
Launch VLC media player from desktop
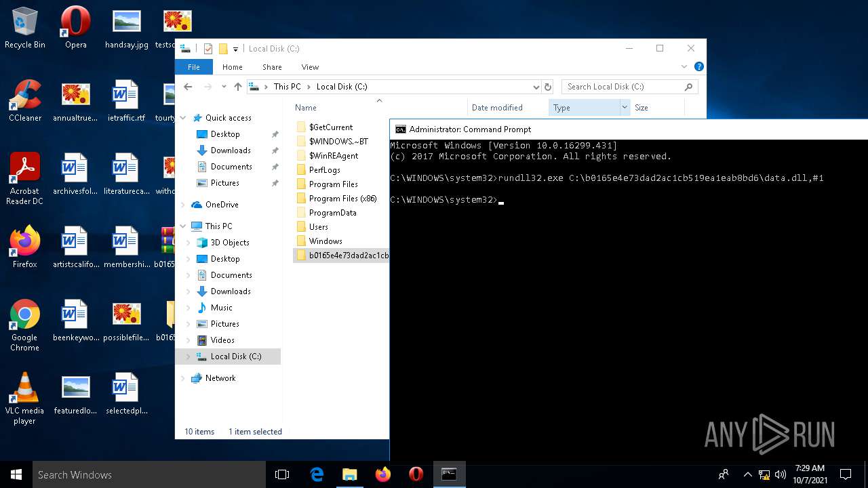tap(25, 398)
